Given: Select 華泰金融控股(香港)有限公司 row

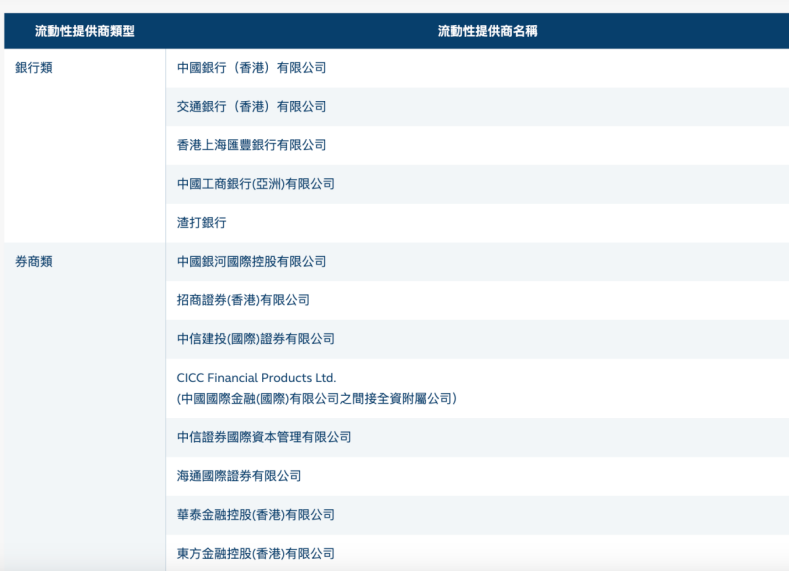Looking at the screenshot, I should 477,515.
